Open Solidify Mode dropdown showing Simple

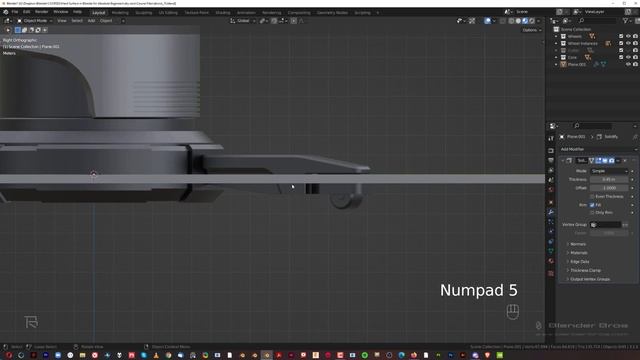tap(609, 171)
